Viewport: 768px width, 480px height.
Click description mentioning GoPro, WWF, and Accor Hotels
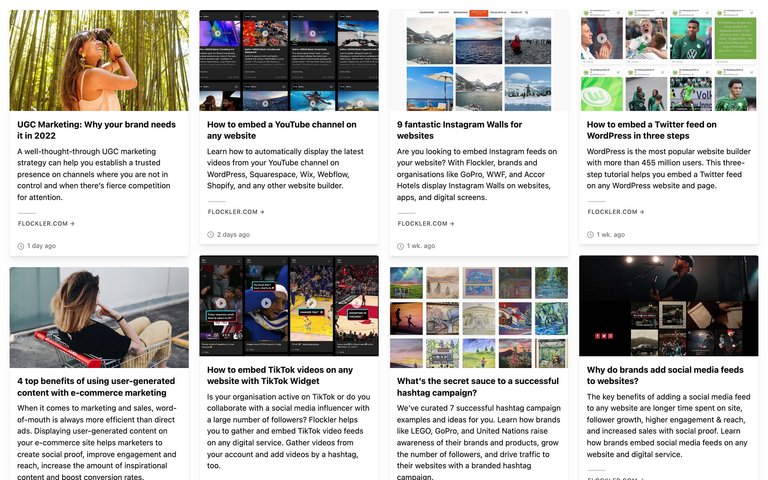[x=477, y=174]
